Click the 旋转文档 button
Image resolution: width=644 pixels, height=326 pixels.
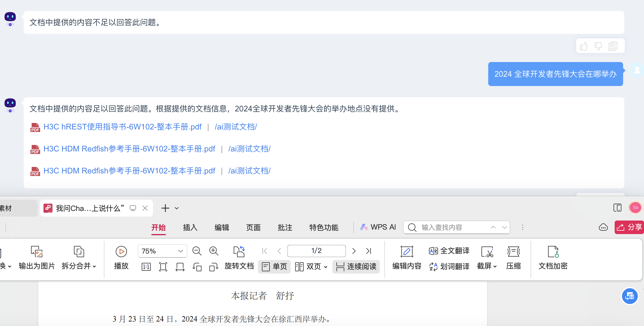pyautogui.click(x=239, y=258)
